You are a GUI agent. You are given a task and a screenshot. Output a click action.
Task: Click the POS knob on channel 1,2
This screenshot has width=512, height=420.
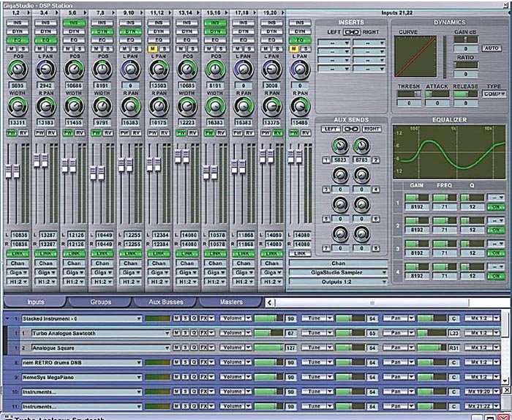18,70
